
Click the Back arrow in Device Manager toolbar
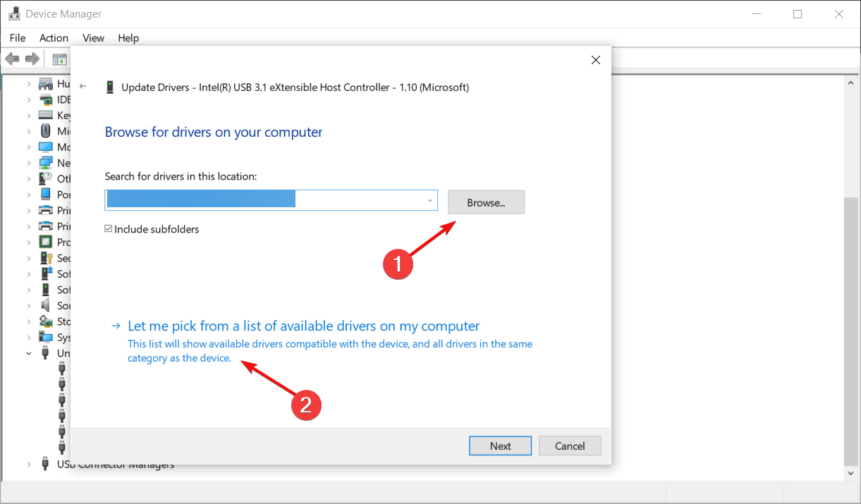tap(12, 59)
